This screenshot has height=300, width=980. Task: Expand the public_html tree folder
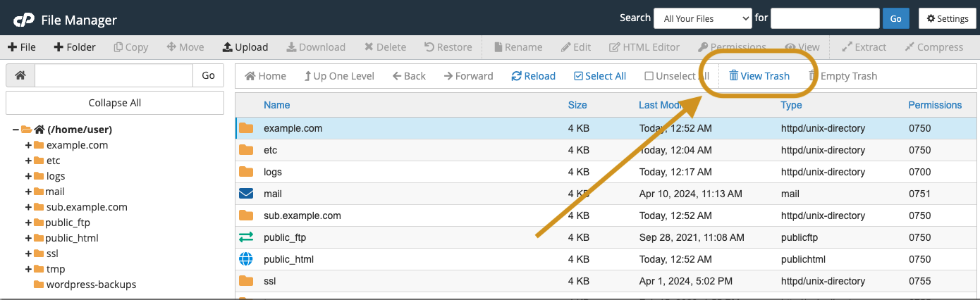(x=29, y=238)
